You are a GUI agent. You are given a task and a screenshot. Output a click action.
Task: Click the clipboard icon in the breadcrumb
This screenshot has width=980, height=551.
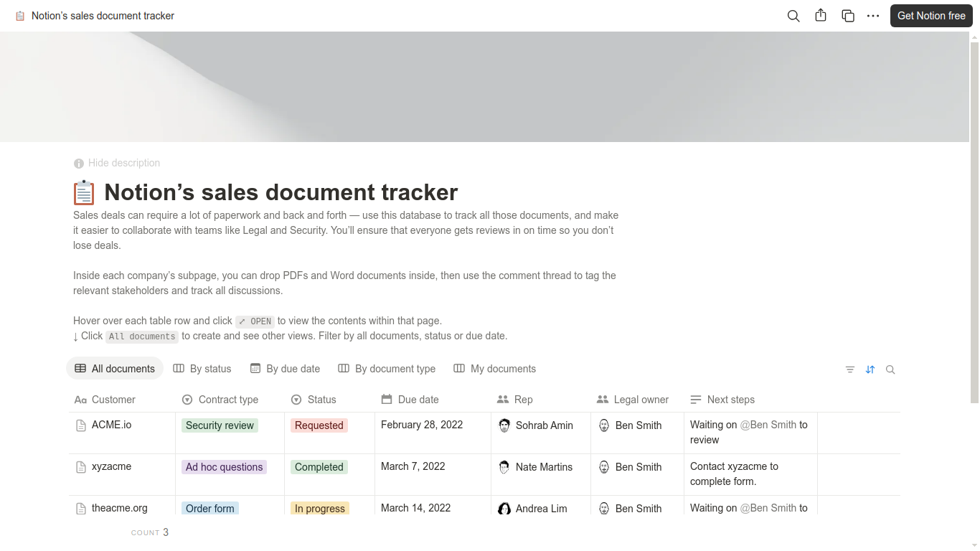[20, 16]
